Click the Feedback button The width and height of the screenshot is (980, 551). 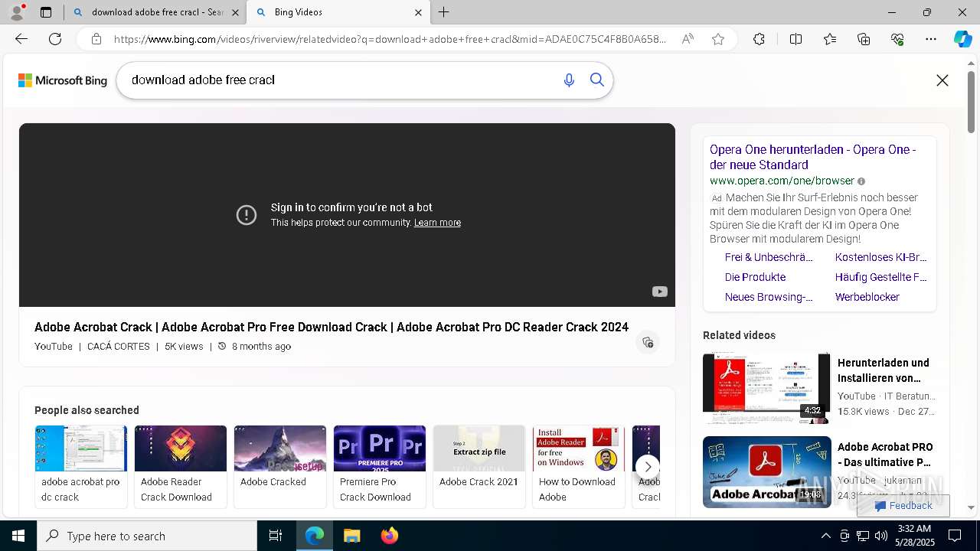click(903, 506)
